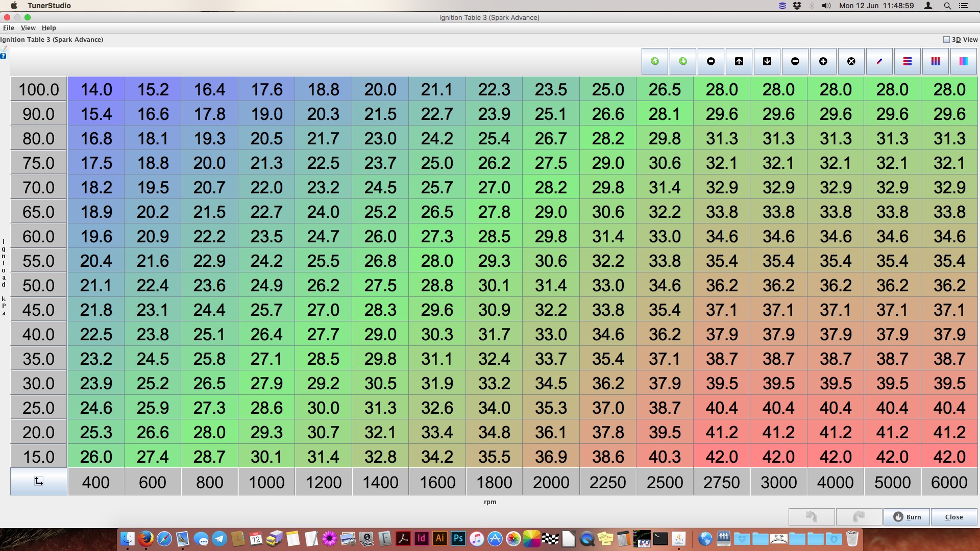This screenshot has width=980, height=551.
Task: Click the black up-arrow increment button
Action: coord(739,61)
